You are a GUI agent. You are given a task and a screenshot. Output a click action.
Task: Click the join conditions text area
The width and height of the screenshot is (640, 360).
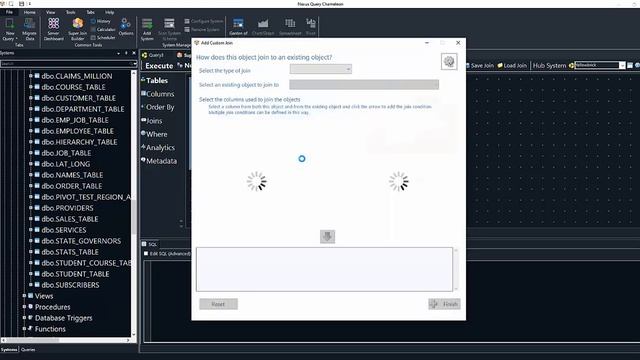324,269
